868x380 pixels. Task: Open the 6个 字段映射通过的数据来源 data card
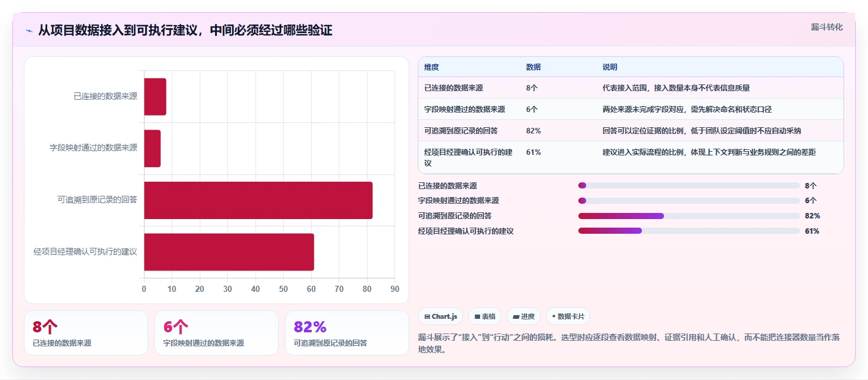point(217,333)
